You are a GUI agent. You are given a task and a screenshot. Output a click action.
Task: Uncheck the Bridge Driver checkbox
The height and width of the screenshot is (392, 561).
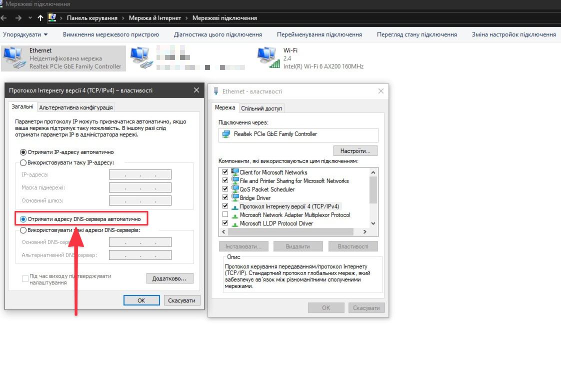[x=225, y=198]
